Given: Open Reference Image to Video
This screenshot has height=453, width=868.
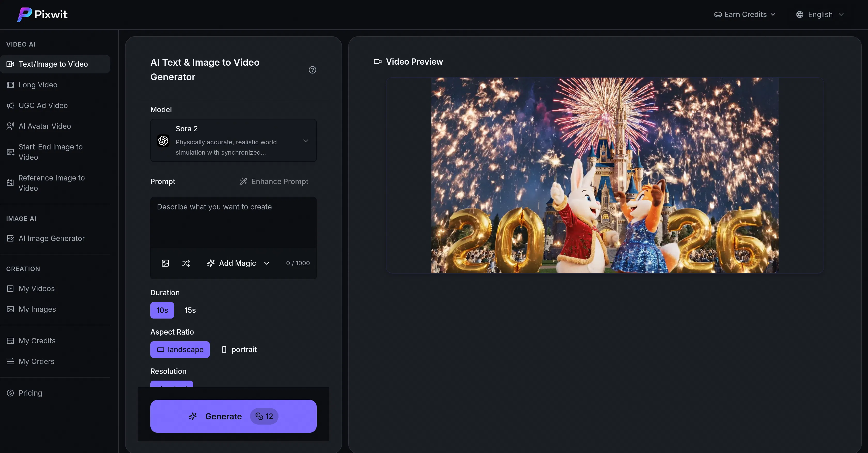Looking at the screenshot, I should 51,183.
